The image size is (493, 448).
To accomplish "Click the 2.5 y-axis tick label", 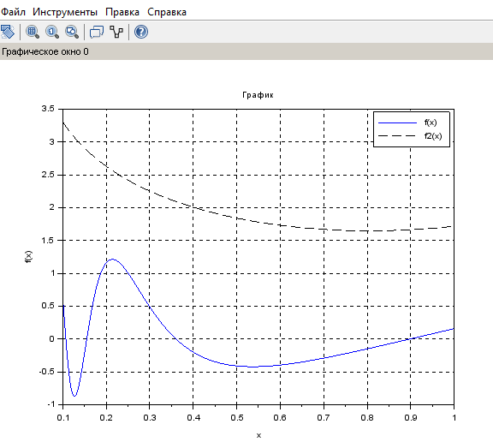I will pos(48,175).
